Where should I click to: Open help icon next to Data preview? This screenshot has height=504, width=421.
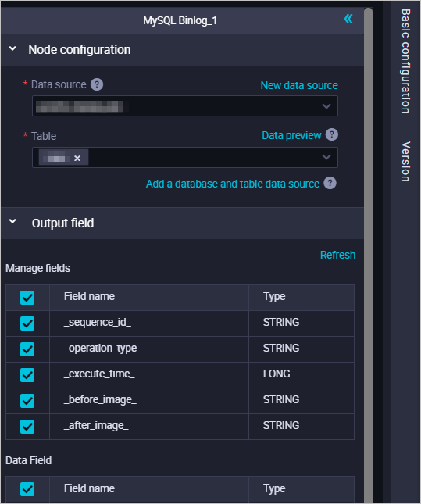[x=332, y=134]
